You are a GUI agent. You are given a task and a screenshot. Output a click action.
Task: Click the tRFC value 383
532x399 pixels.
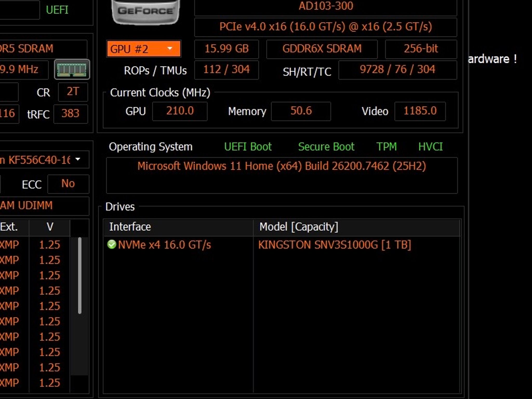click(71, 114)
